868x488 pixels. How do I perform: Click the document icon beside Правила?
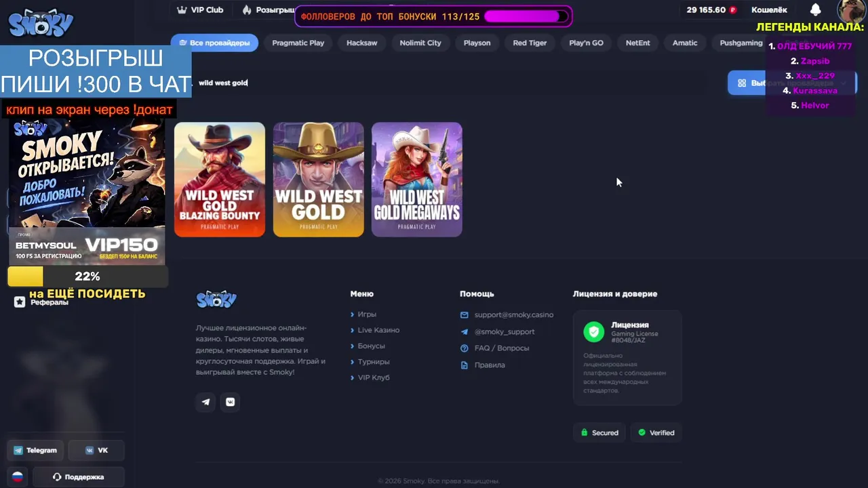[465, 365]
